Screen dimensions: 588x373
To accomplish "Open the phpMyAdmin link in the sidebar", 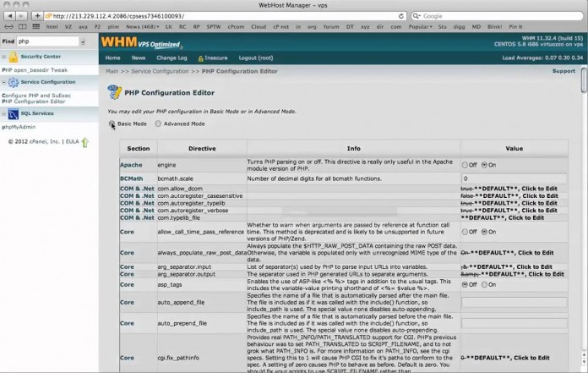I will (20, 126).
